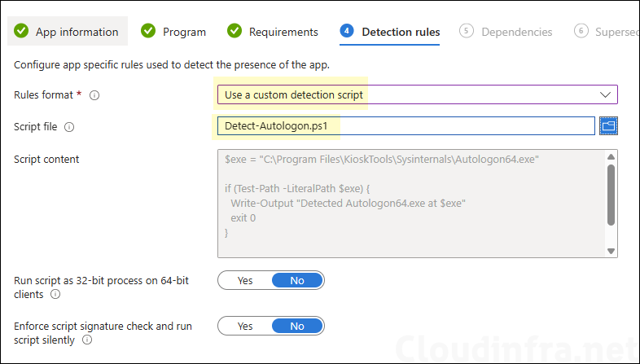This screenshot has height=364, width=640.
Task: Click green checkmark icon for App information
Action: click(20, 32)
